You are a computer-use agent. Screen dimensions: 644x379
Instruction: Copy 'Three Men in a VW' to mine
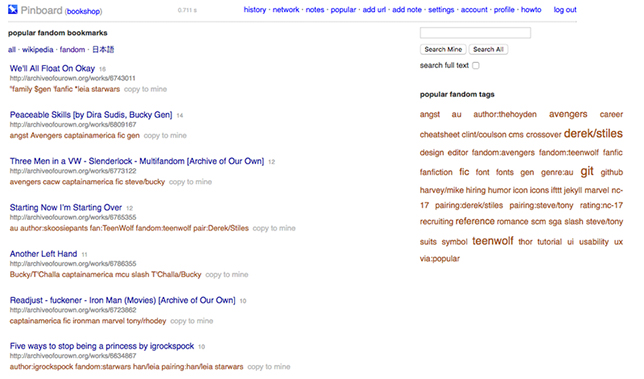[x=190, y=182]
